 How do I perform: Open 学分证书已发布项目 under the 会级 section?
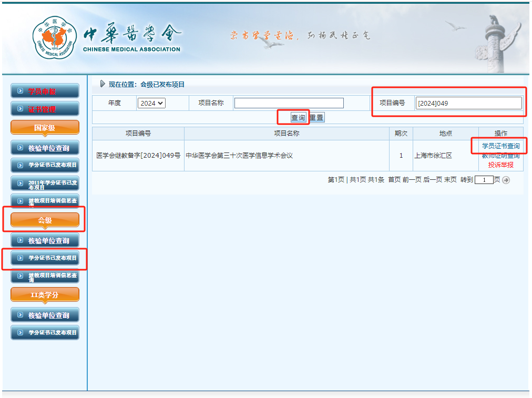(x=45, y=258)
